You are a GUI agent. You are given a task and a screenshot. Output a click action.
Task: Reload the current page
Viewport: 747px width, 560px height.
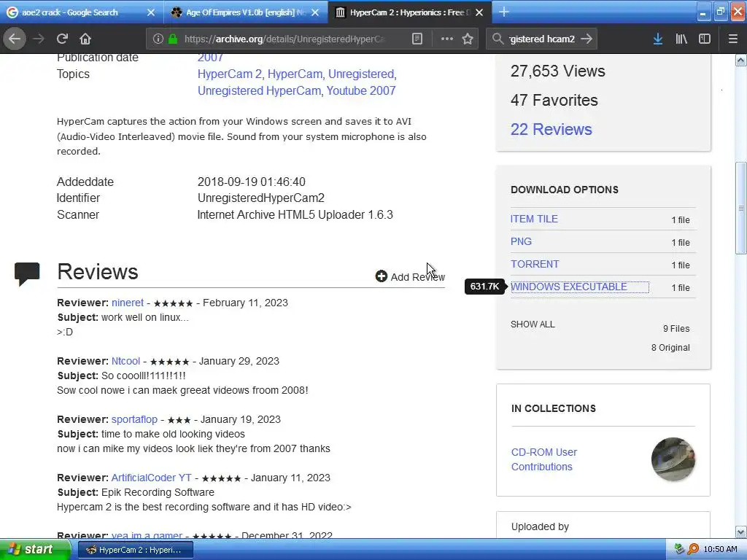[62, 39]
